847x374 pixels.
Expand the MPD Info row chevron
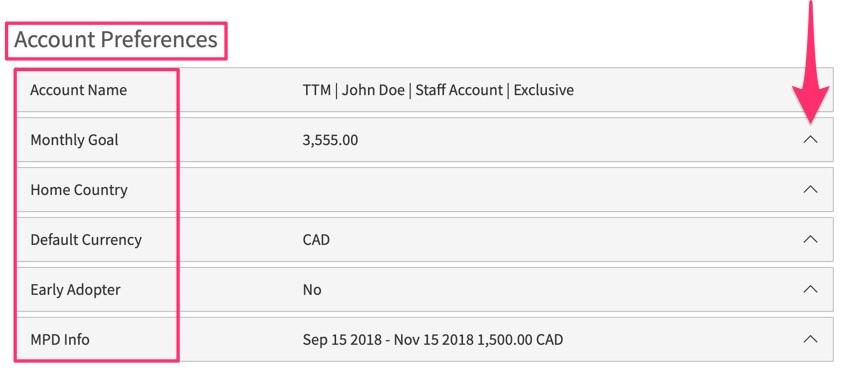(x=810, y=339)
